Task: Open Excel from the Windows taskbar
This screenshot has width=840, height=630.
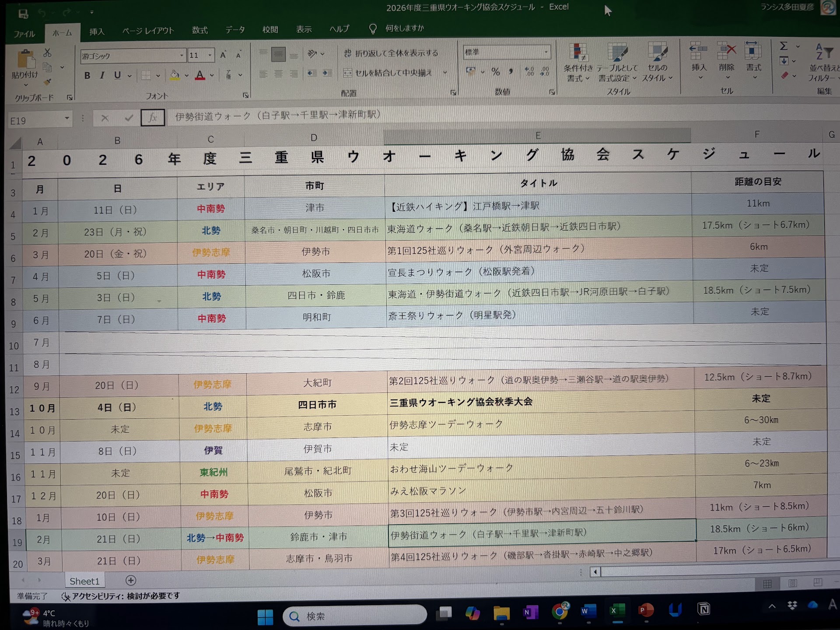Action: click(617, 611)
